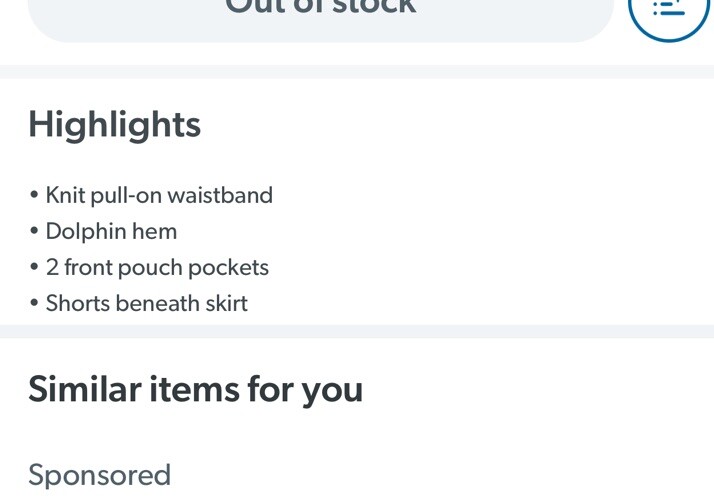Click the Highlights section heading

pyautogui.click(x=114, y=125)
